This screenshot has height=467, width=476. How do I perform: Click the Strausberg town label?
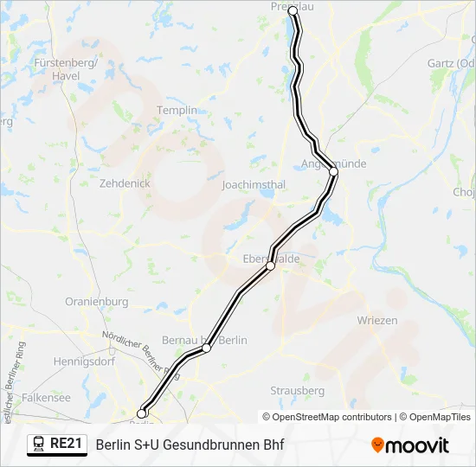[298, 391]
